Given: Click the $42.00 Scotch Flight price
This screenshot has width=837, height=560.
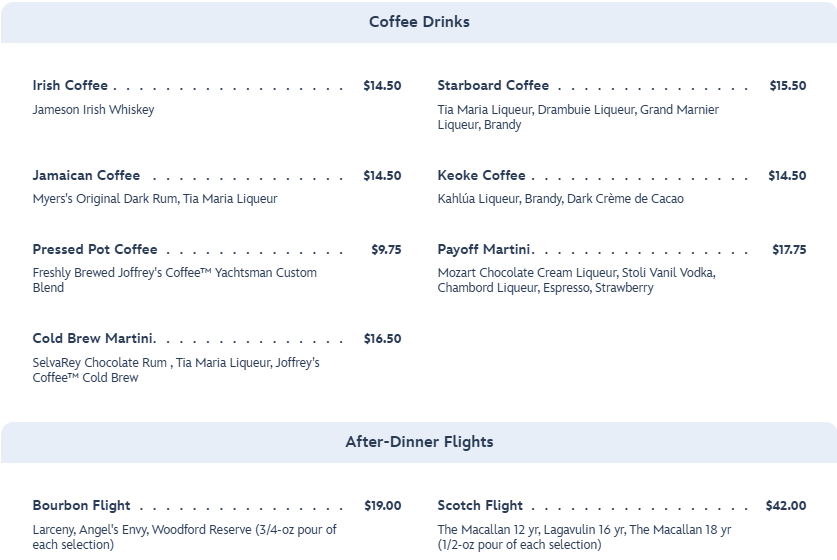Looking at the screenshot, I should pyautogui.click(x=785, y=506).
